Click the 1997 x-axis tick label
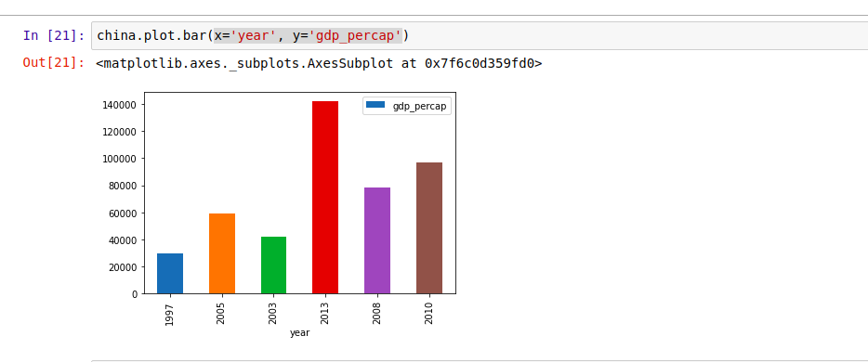The width and height of the screenshot is (868, 362). coord(169,313)
